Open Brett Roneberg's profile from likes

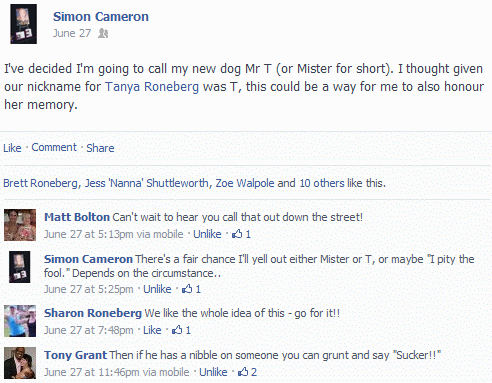tap(40, 183)
